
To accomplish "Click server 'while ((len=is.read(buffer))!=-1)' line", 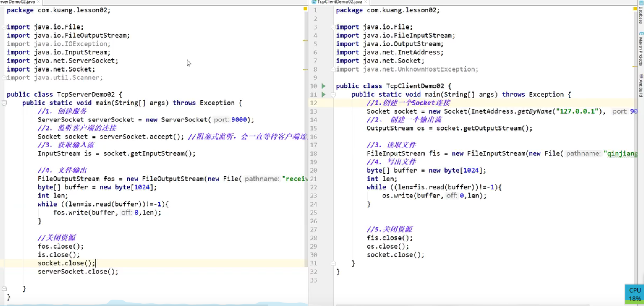I will (x=103, y=204).
